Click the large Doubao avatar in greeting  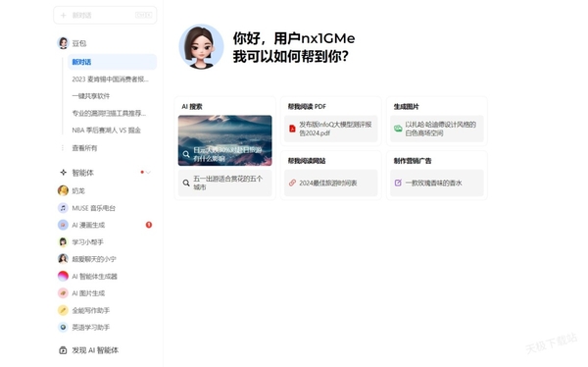[201, 47]
